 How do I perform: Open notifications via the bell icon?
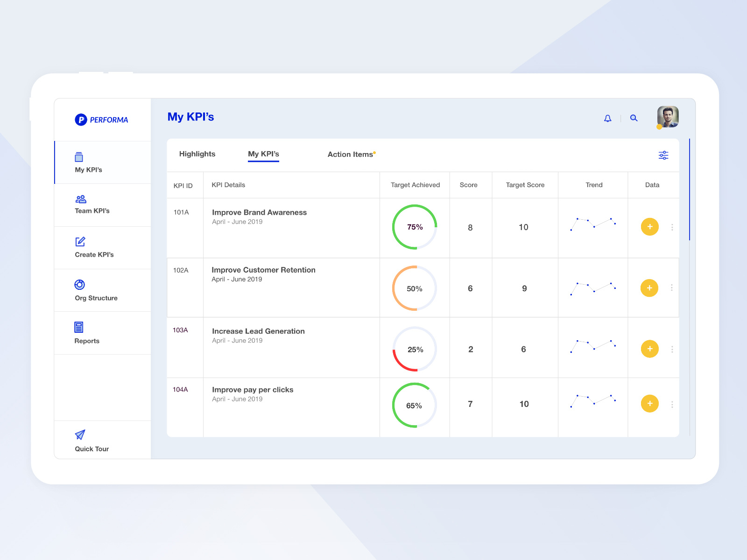tap(608, 118)
